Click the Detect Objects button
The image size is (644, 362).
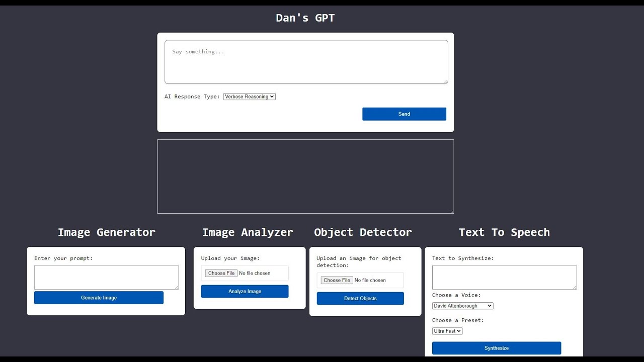pyautogui.click(x=360, y=299)
